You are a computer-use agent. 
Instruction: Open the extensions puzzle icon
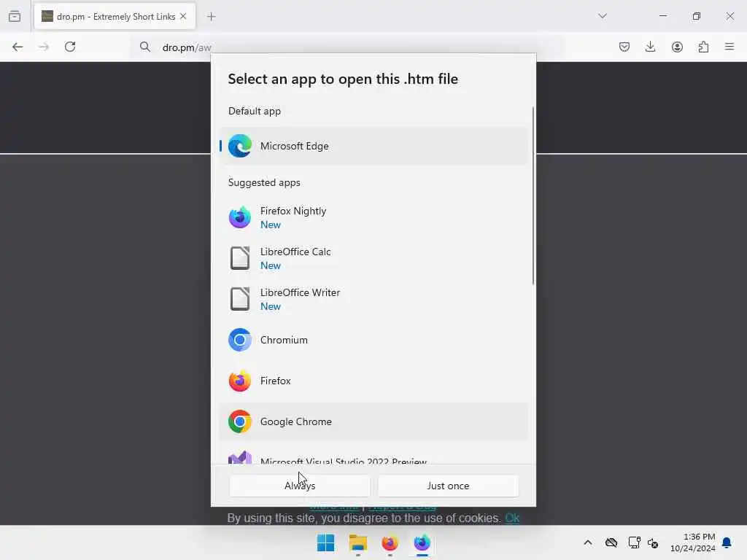pyautogui.click(x=703, y=47)
